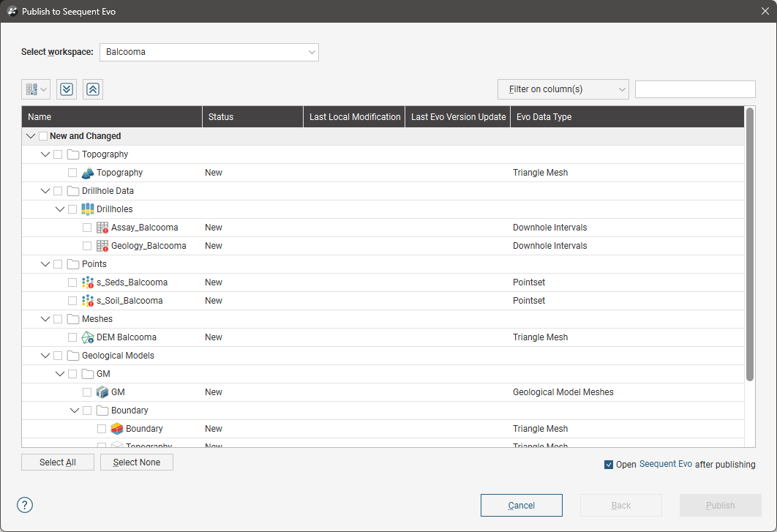Expand all tree rows toolbar button
This screenshot has height=532, width=777.
pyautogui.click(x=67, y=89)
